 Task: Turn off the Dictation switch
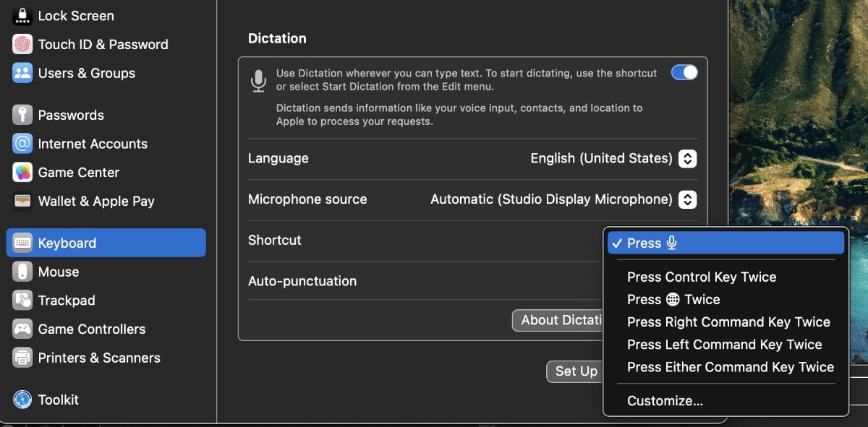pos(684,72)
